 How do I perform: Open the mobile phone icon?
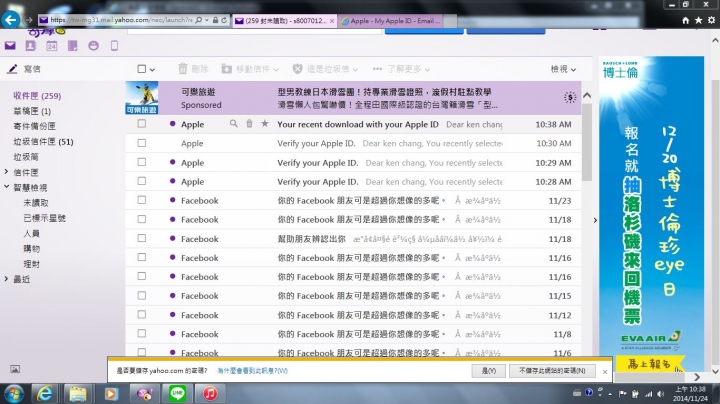coord(114,45)
